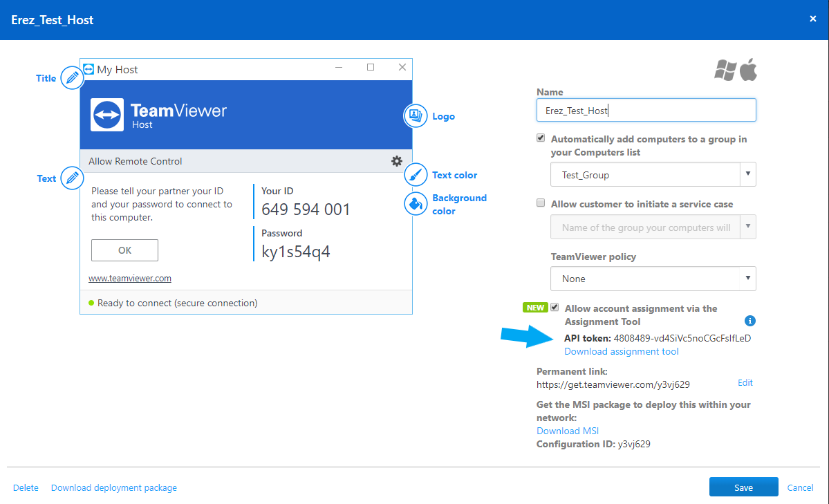The image size is (829, 504).
Task: Edit the permanent link
Action: click(x=745, y=382)
